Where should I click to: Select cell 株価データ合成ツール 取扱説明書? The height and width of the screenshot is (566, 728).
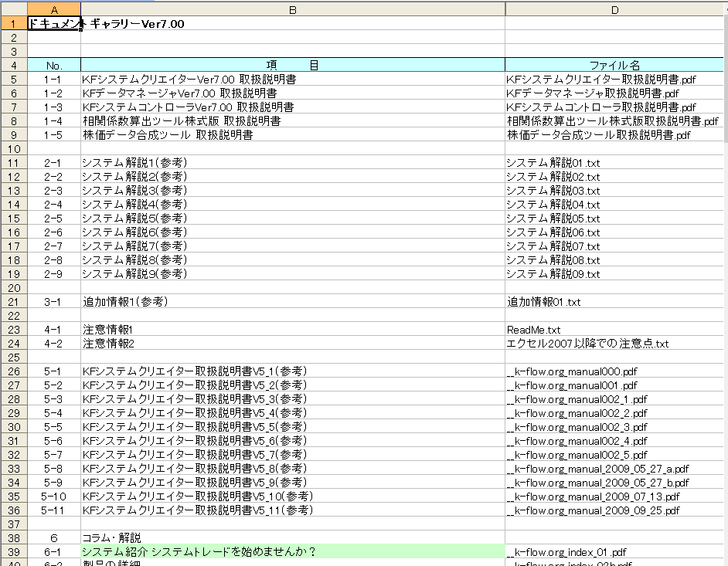coord(292,135)
